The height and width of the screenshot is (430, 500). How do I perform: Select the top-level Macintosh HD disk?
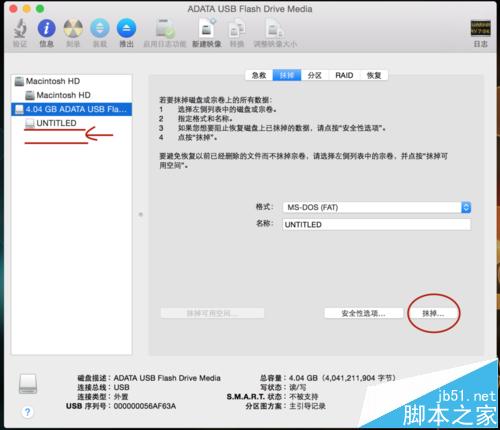tap(71, 81)
